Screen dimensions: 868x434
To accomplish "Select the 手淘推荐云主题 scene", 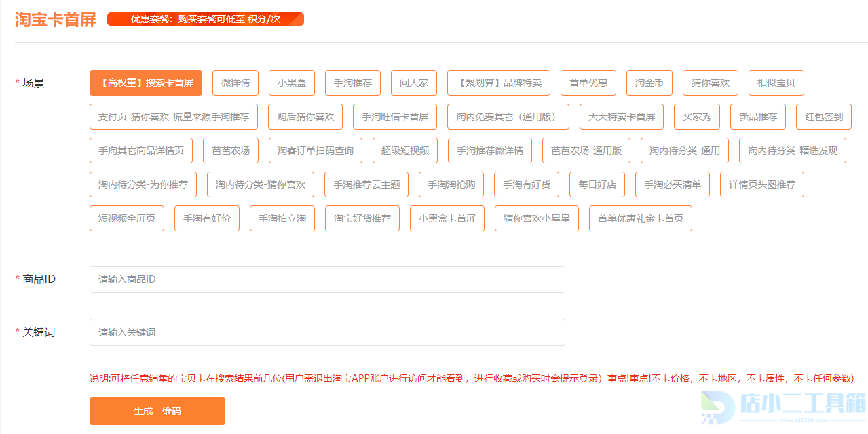I will (366, 184).
